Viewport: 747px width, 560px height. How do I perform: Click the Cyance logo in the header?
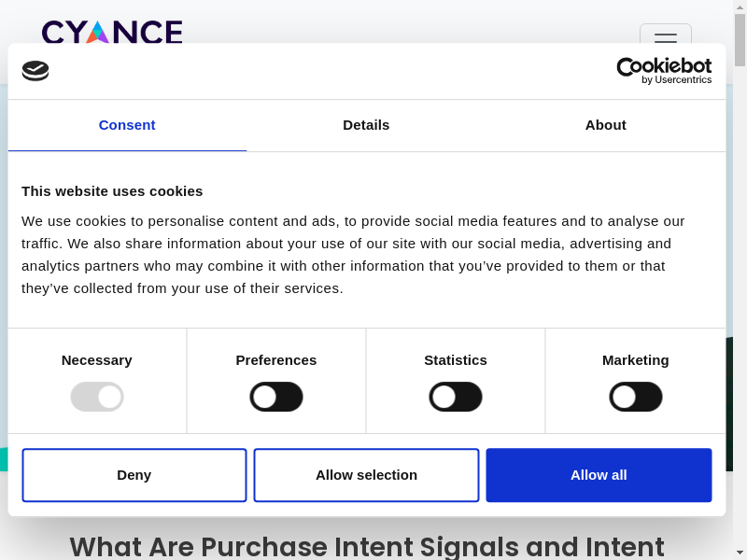pyautogui.click(x=112, y=32)
